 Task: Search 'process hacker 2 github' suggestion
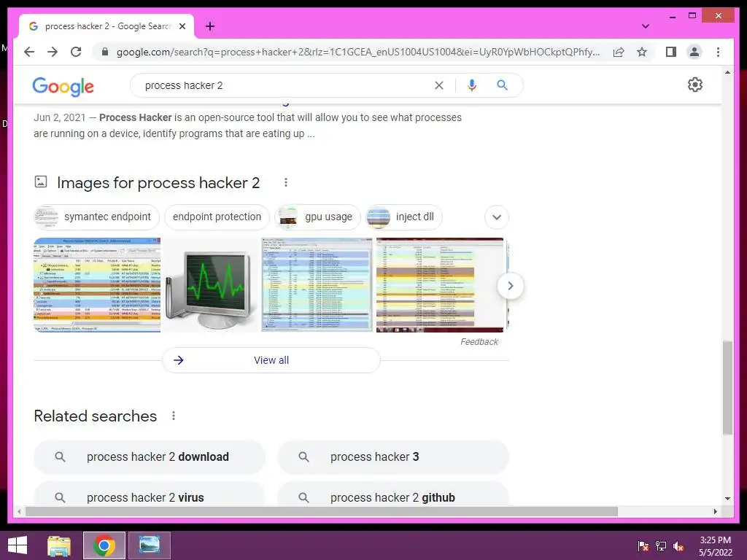pyautogui.click(x=393, y=495)
